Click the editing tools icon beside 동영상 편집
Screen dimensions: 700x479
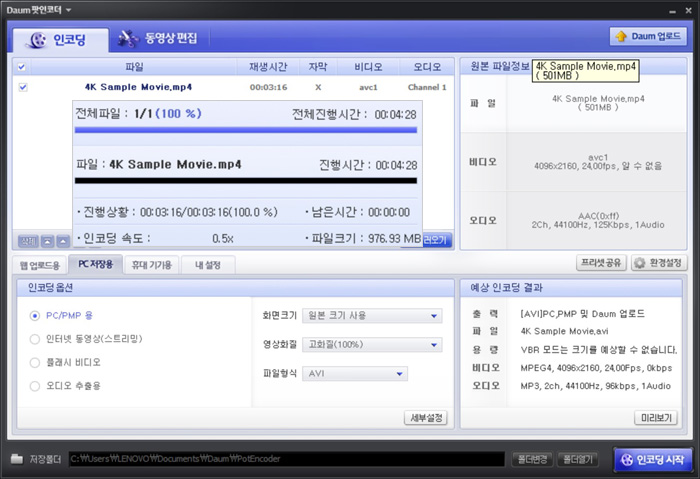point(128,38)
